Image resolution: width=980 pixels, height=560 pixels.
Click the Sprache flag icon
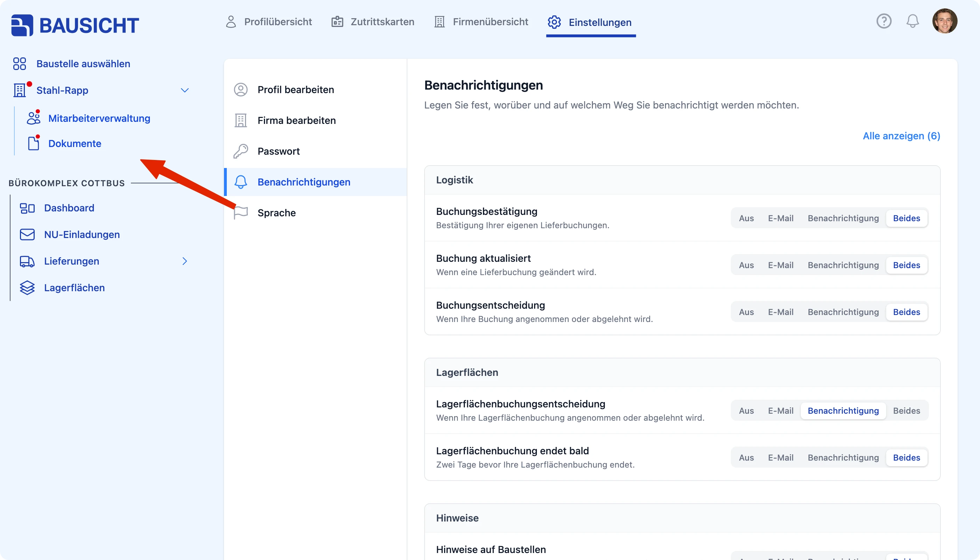coord(241,213)
